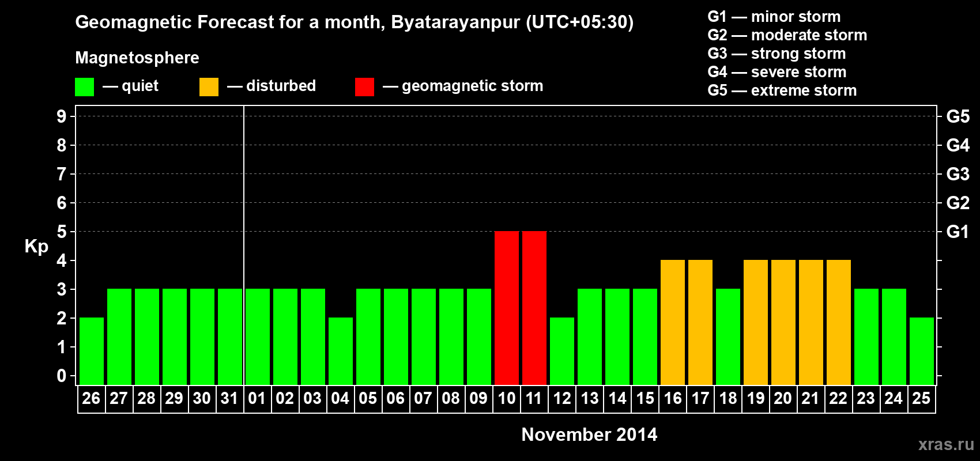Click the green quiet bar for day 26

click(x=92, y=351)
